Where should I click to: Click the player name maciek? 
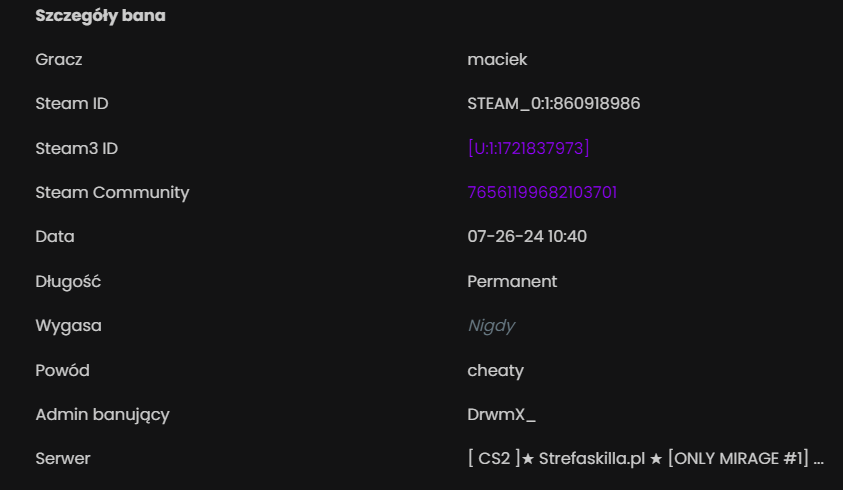tap(497, 59)
